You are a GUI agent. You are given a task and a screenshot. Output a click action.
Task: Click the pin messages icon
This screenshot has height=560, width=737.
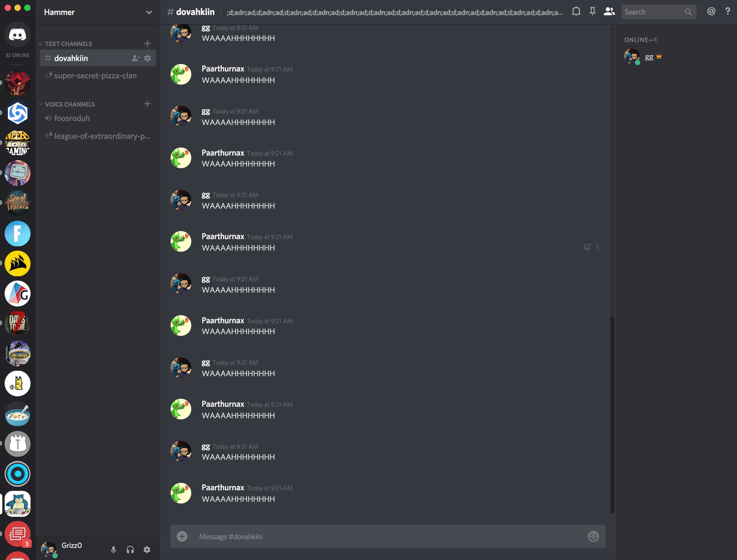click(592, 12)
